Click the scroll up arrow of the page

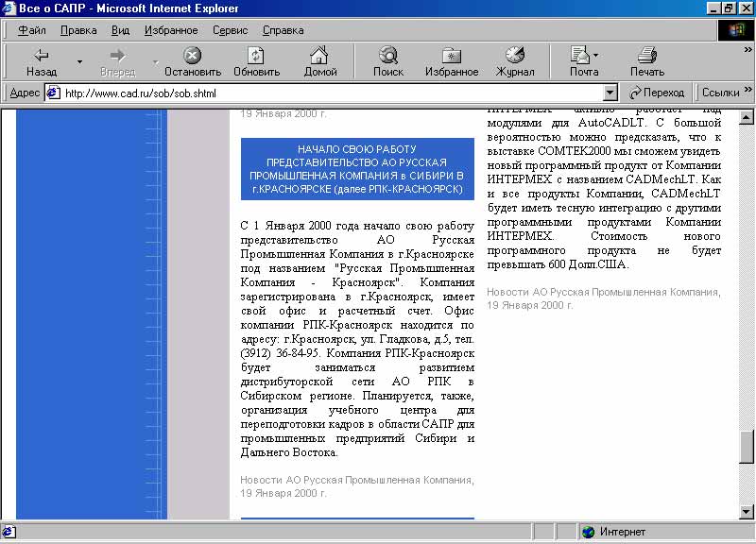(747, 116)
